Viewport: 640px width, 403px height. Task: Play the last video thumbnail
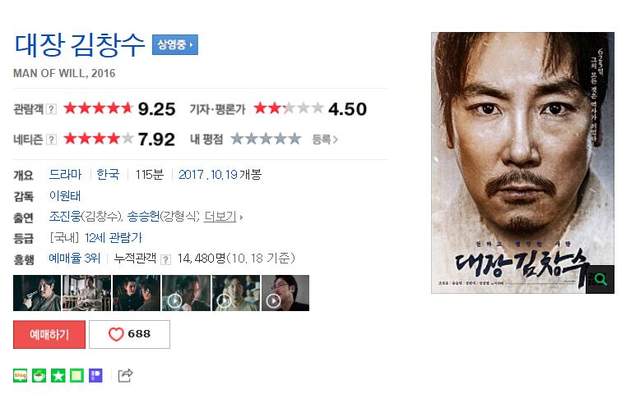pyautogui.click(x=285, y=293)
